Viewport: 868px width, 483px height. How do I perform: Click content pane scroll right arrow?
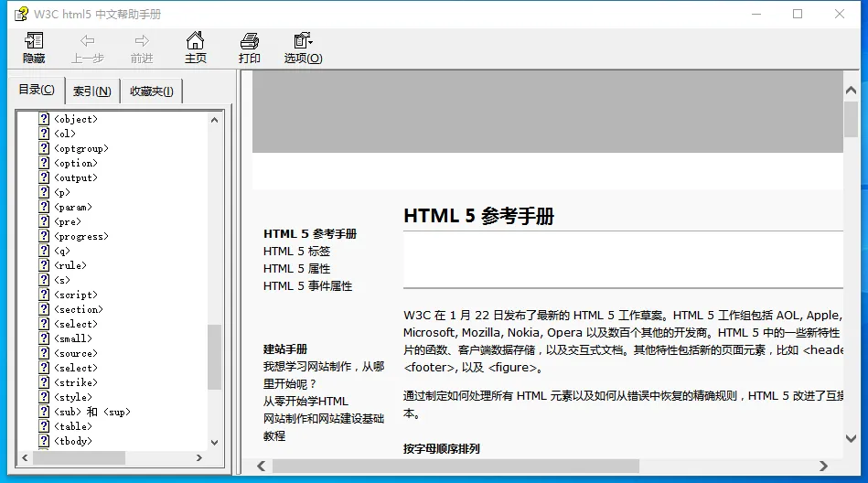pyautogui.click(x=823, y=467)
